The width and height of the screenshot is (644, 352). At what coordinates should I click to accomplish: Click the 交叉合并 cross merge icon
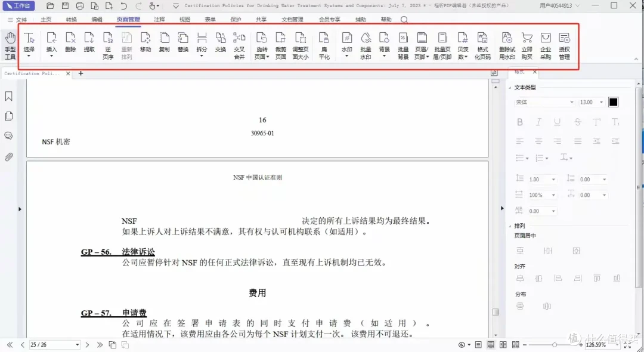coord(240,39)
